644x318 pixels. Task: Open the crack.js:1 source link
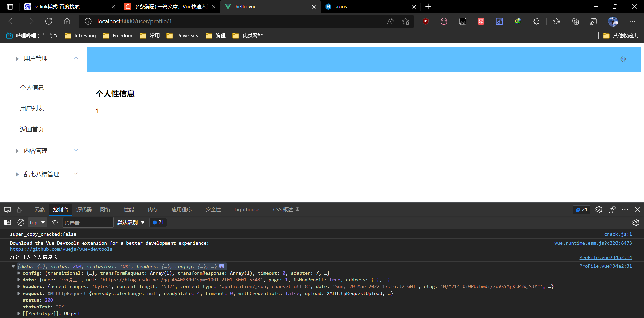(x=618, y=234)
